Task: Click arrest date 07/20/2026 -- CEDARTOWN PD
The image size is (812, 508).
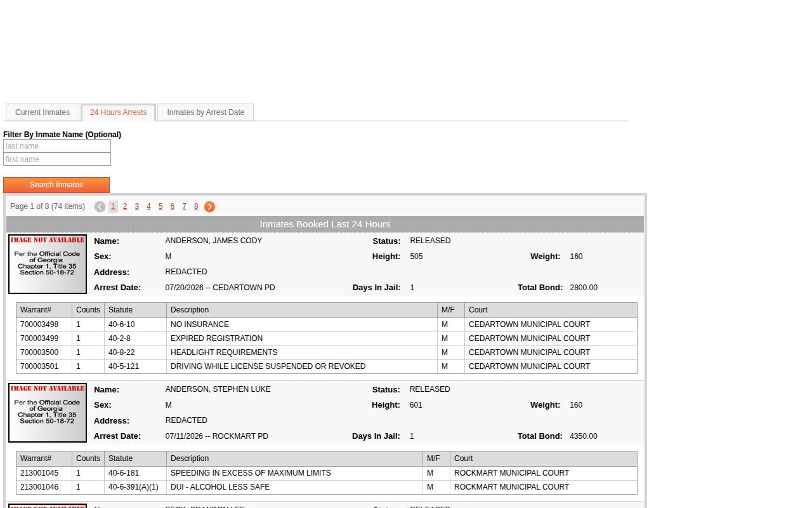Action: (220, 288)
